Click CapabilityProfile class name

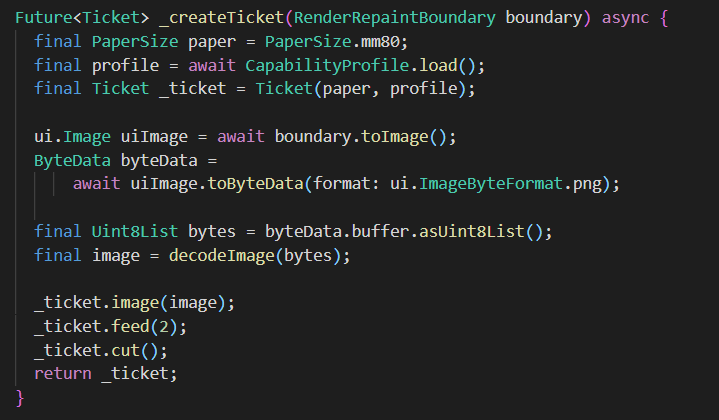click(326, 66)
